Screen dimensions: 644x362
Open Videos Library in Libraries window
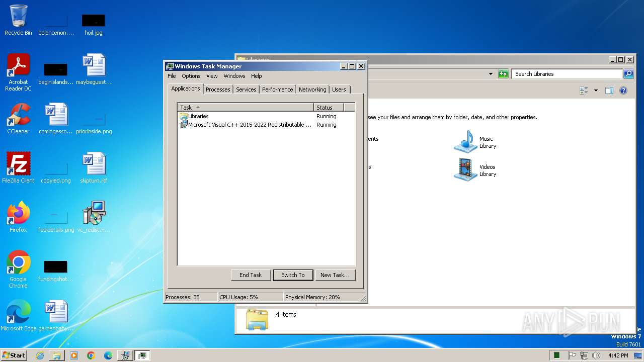click(x=475, y=170)
